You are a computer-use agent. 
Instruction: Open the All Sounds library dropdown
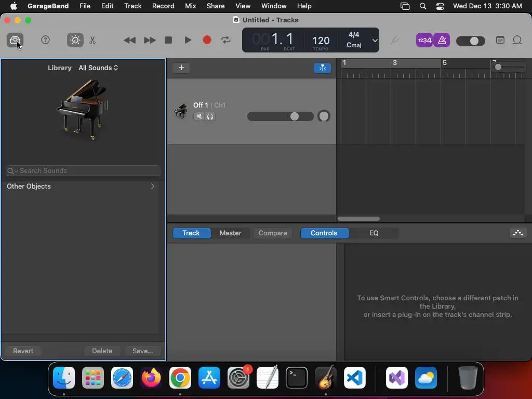[x=98, y=68]
